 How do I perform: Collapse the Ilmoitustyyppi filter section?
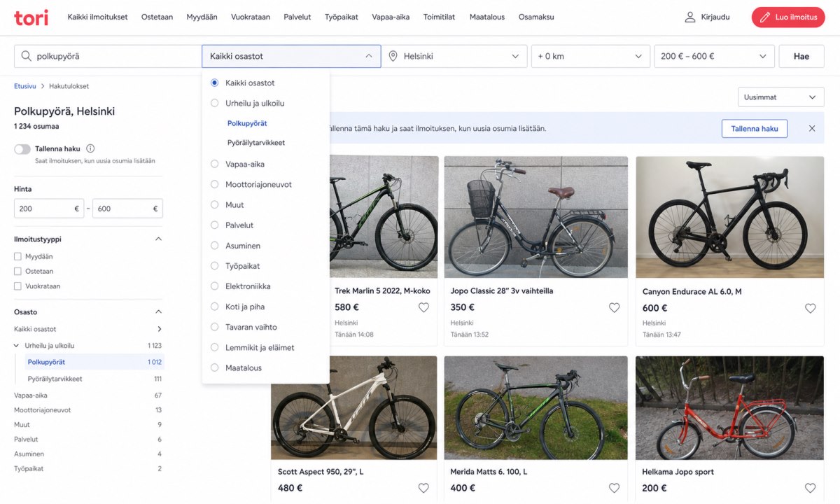158,239
